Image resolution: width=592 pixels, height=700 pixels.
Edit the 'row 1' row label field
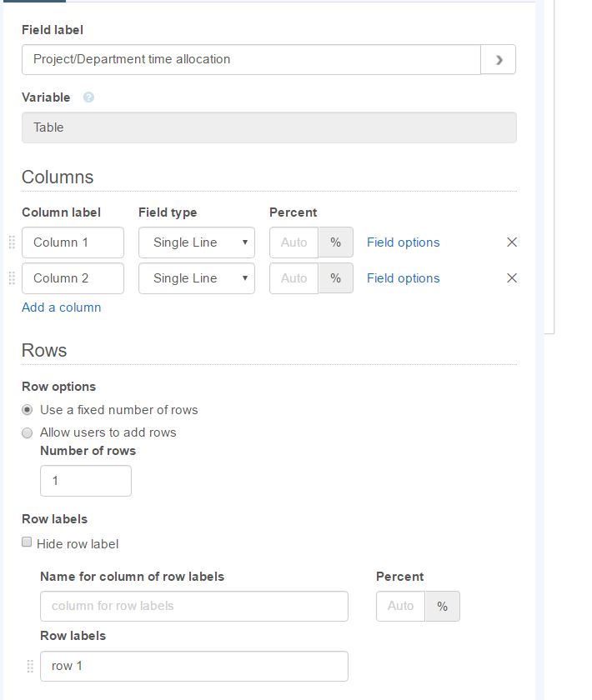coord(193,666)
